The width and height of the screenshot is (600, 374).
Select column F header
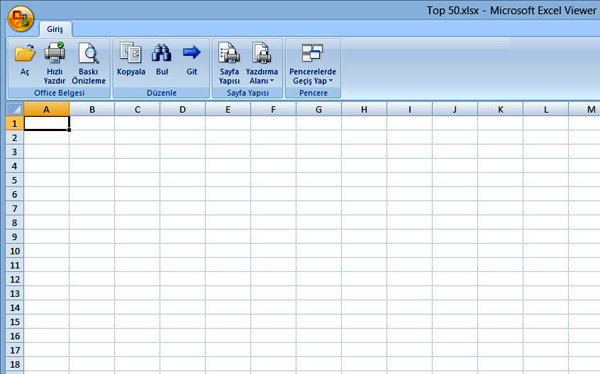point(273,109)
